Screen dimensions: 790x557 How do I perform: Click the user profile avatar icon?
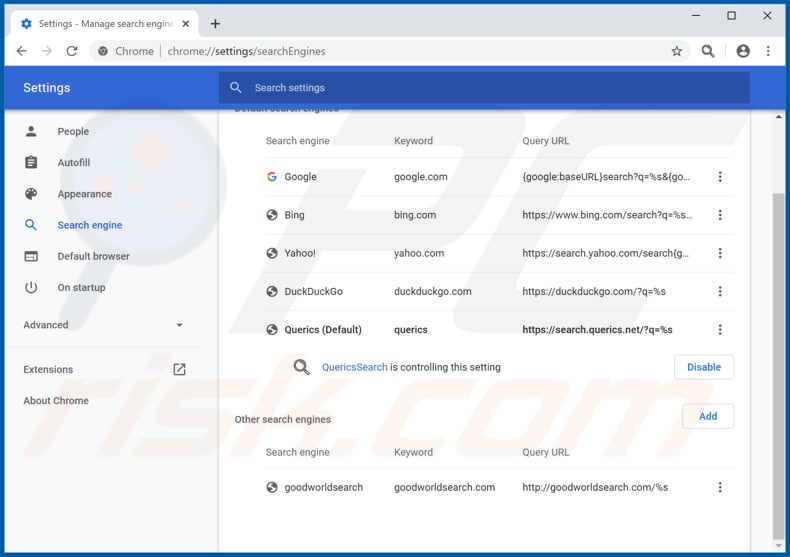click(x=743, y=51)
